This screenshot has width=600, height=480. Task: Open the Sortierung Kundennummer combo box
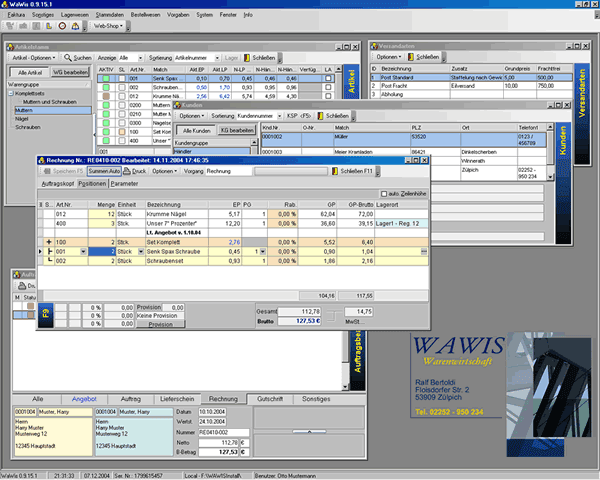[x=279, y=116]
